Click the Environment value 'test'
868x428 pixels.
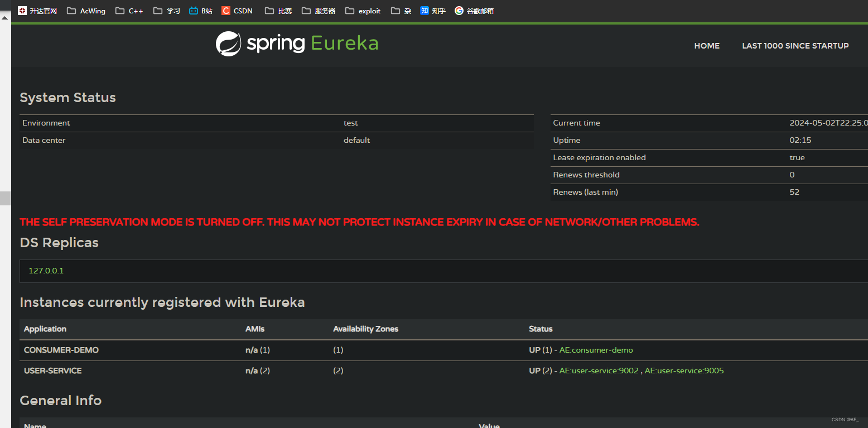tap(351, 123)
